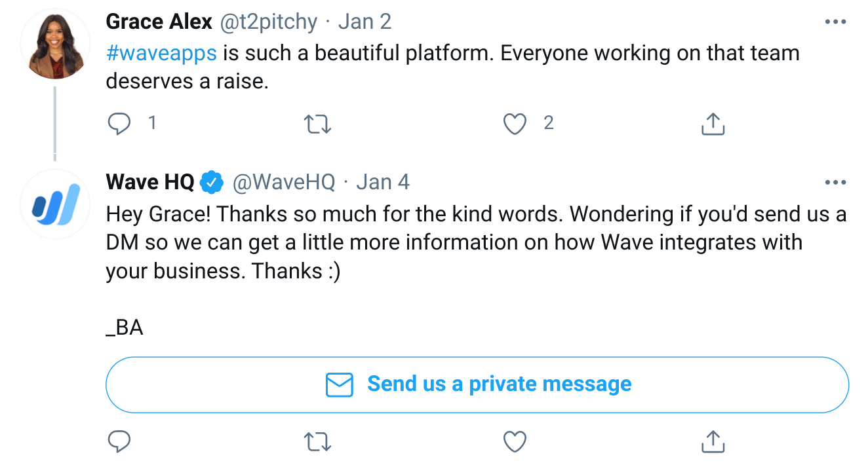The width and height of the screenshot is (868, 465).
Task: Share Wave HQ's reply
Action: click(713, 442)
